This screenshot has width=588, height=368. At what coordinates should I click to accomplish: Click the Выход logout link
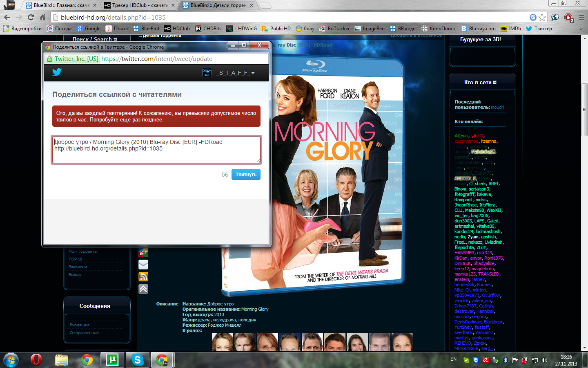(x=75, y=275)
